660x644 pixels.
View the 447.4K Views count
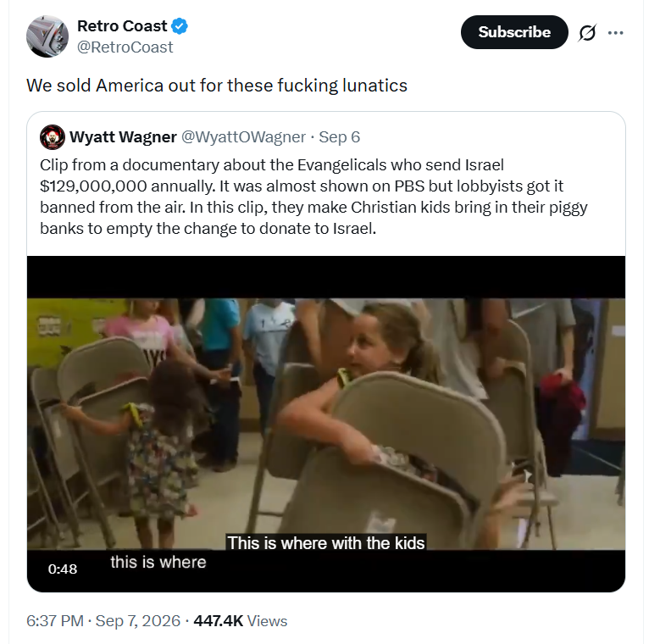241,621
